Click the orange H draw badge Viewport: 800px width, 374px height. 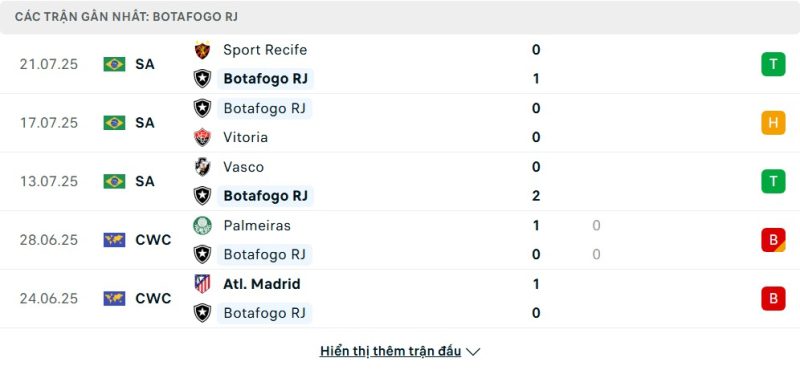(773, 122)
